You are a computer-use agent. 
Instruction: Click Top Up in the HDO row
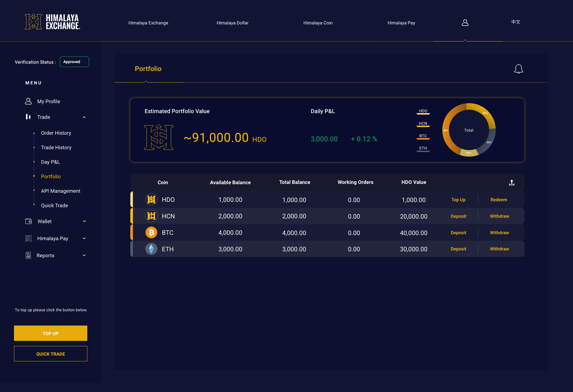click(458, 200)
